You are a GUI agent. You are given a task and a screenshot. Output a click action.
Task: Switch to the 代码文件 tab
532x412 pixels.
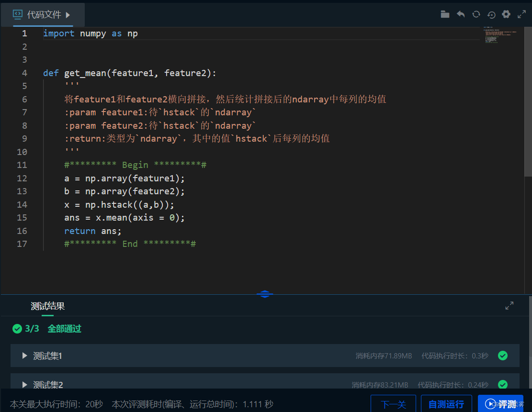pos(42,15)
